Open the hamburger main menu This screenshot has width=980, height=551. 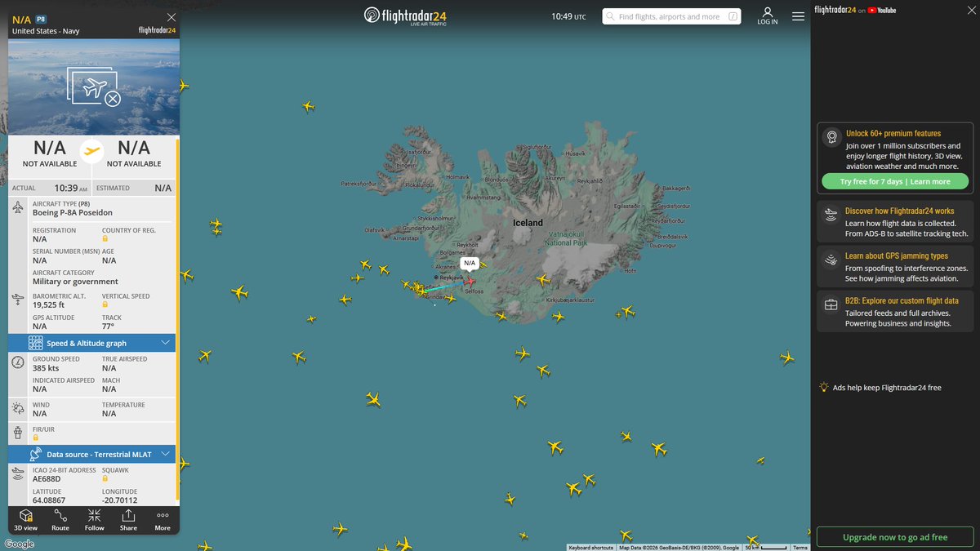[798, 16]
